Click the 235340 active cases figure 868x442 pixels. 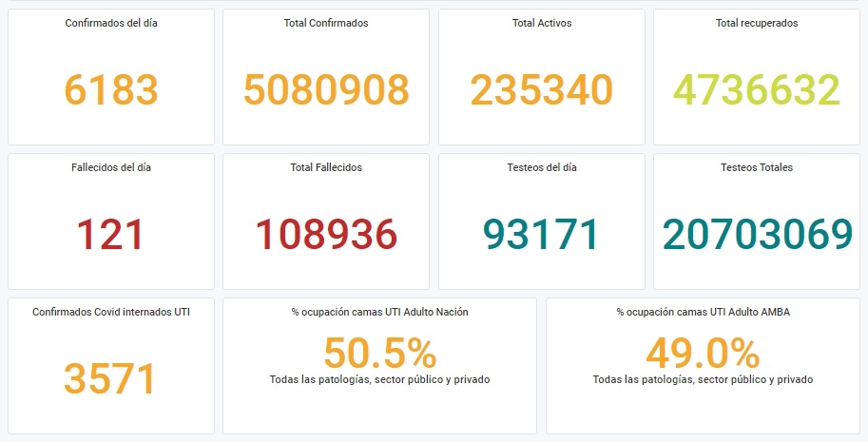(x=541, y=89)
